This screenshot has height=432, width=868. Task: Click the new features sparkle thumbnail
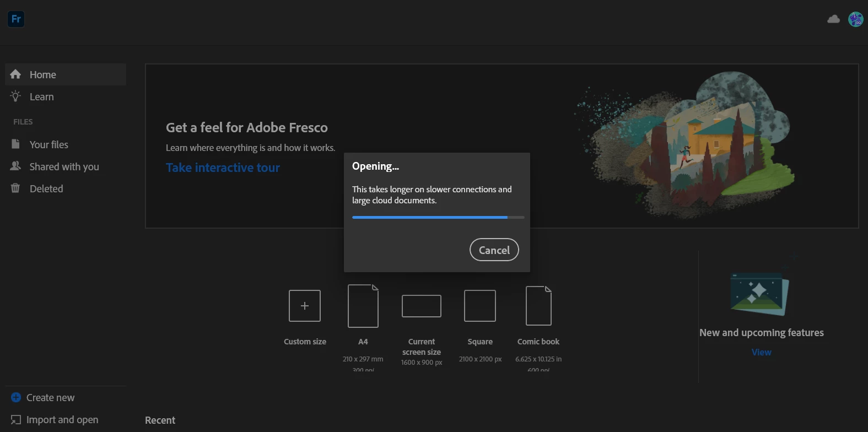pos(759,294)
